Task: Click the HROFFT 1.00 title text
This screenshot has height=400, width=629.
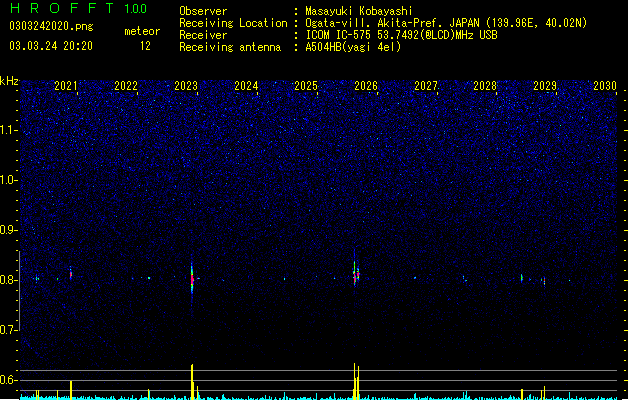Action: 78,8
